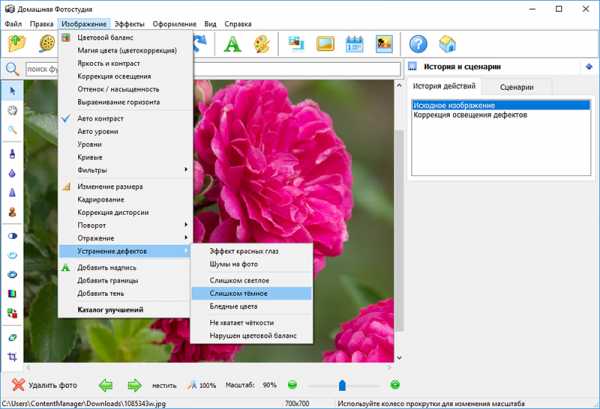
Task: Open the Устранение дефектов submenu
Action: [x=126, y=251]
